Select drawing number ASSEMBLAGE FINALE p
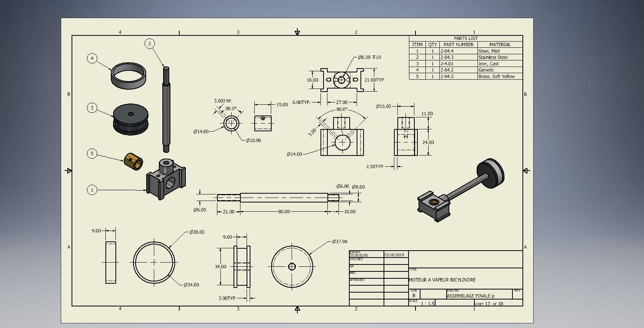The image size is (644, 328). tap(470, 296)
